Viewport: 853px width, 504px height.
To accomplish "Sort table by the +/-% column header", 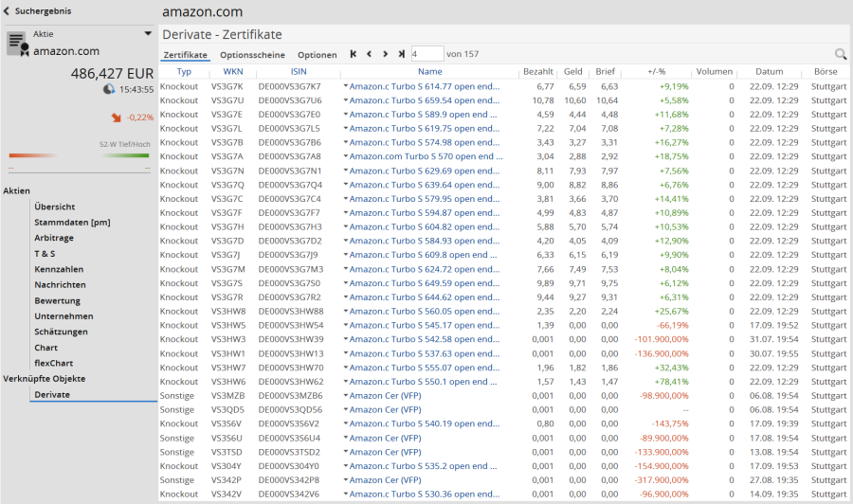I will (656, 72).
